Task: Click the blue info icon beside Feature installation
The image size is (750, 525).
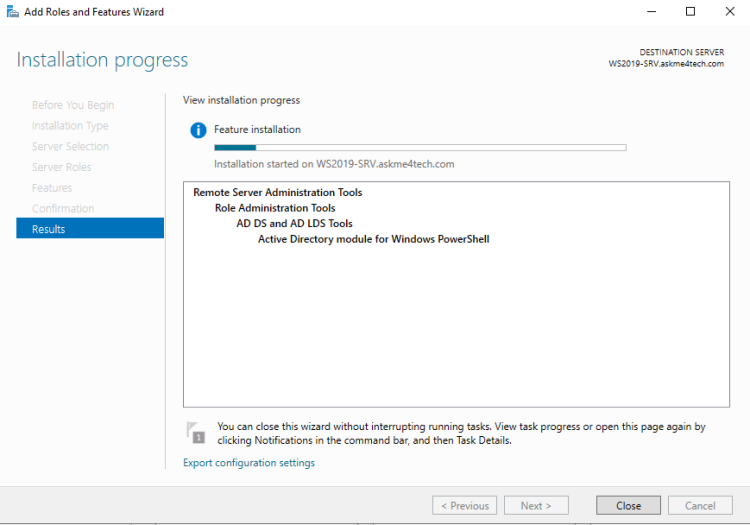Action: click(x=198, y=130)
